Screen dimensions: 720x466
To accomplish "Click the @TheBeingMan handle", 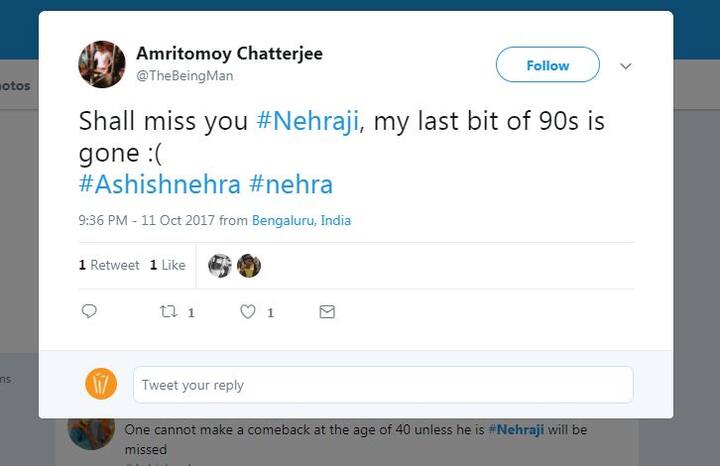I will coord(185,76).
